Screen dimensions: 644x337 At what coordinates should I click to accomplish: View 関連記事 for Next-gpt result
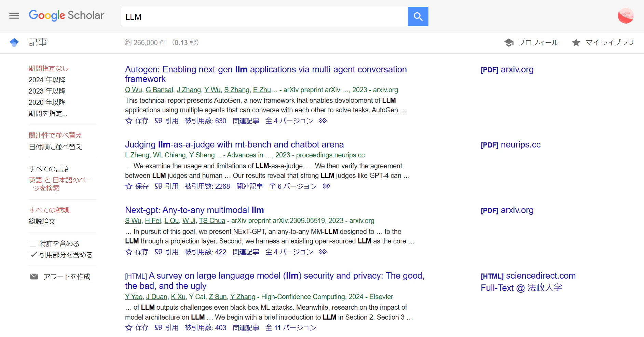[246, 252]
